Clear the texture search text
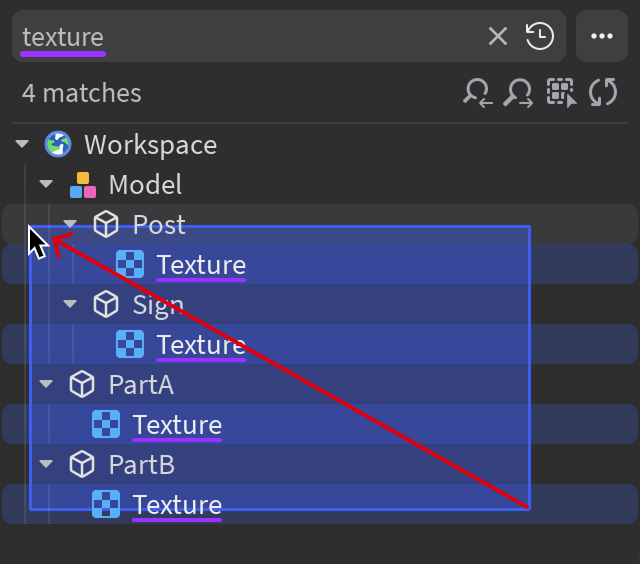The width and height of the screenshot is (640, 564). (x=498, y=37)
